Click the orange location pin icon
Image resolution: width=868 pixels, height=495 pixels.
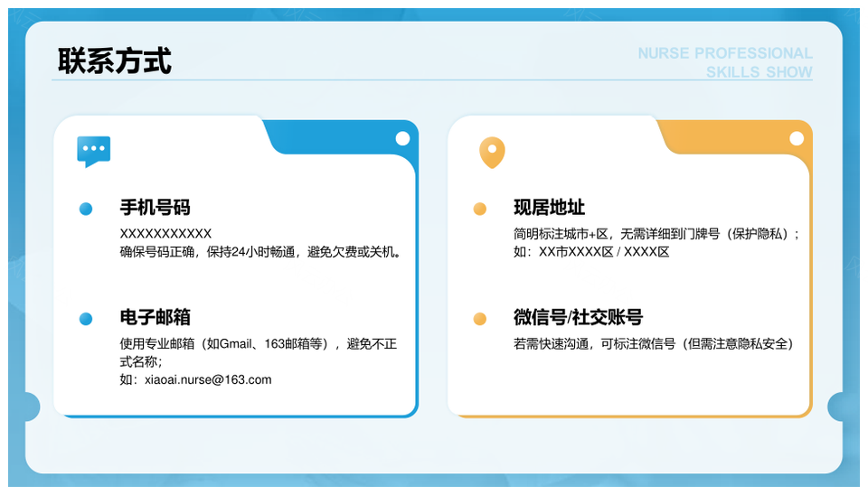[492, 152]
